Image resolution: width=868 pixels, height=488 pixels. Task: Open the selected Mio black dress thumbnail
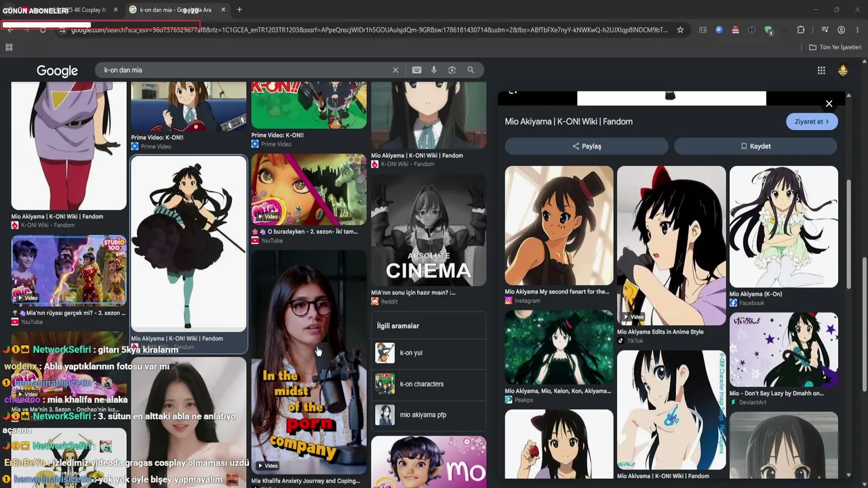[189, 244]
